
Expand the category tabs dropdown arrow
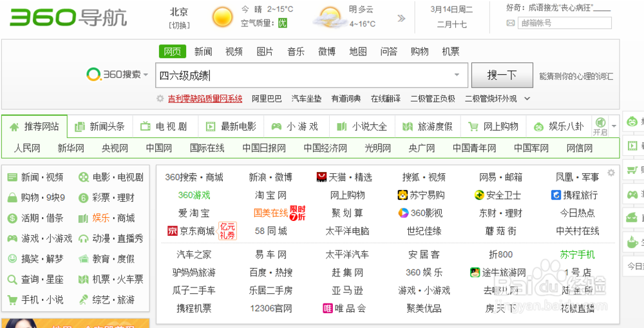pos(614,126)
